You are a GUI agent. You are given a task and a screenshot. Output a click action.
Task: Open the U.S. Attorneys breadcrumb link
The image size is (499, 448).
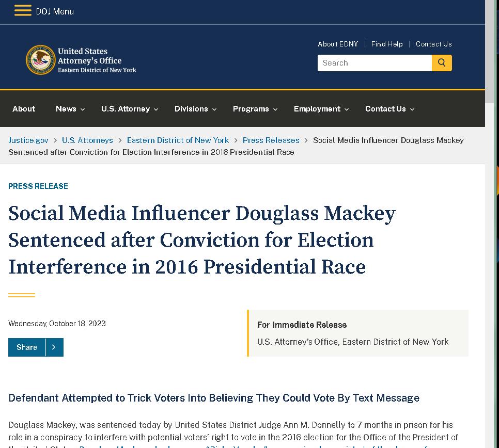[87, 140]
